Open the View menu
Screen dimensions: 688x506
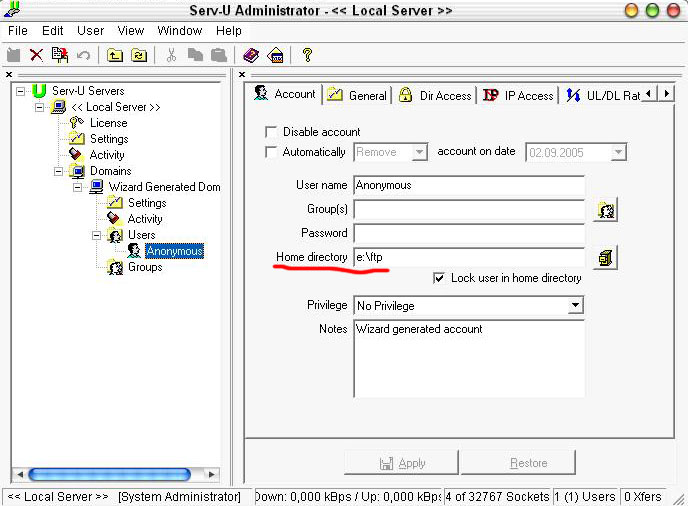[131, 31]
